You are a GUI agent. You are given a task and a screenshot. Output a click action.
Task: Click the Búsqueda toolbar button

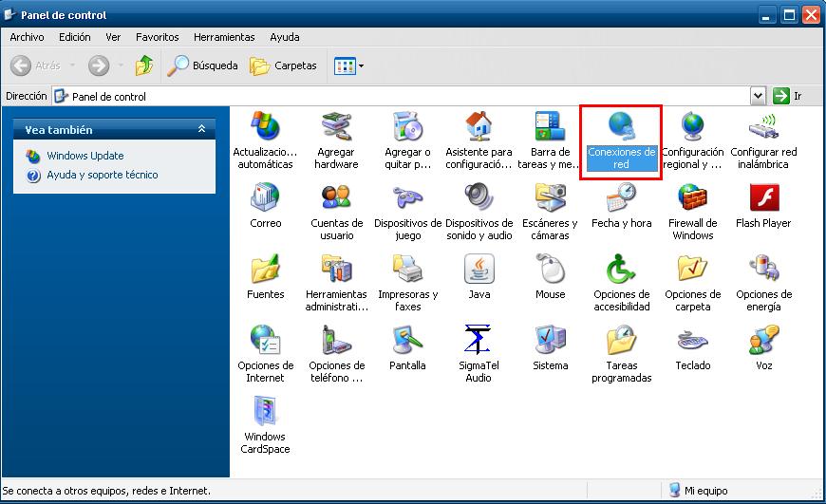(203, 65)
